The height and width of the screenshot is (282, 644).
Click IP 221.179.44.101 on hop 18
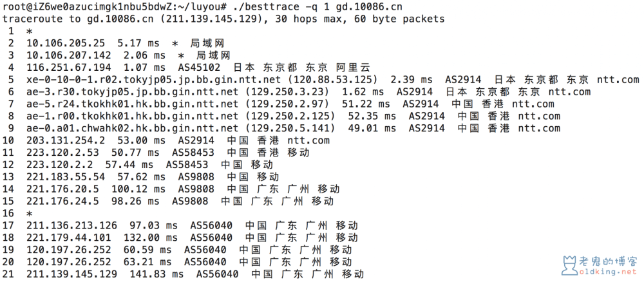pos(69,238)
